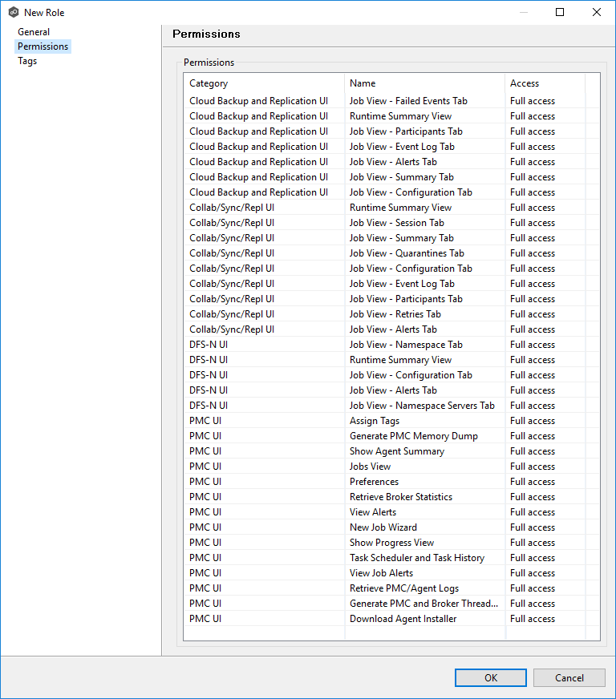Select Generate PMC Memory Dump permission
Image resolution: width=616 pixels, height=699 pixels.
pos(413,436)
